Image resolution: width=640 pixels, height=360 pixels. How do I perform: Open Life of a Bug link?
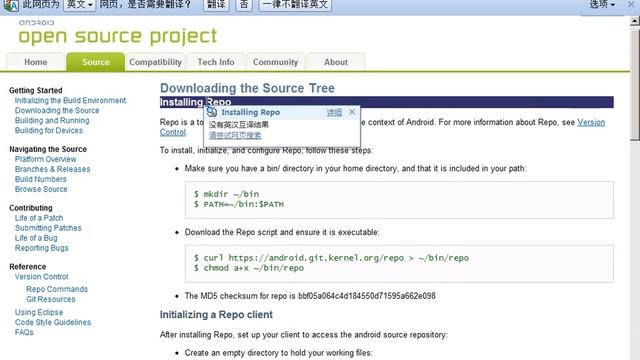click(x=36, y=238)
